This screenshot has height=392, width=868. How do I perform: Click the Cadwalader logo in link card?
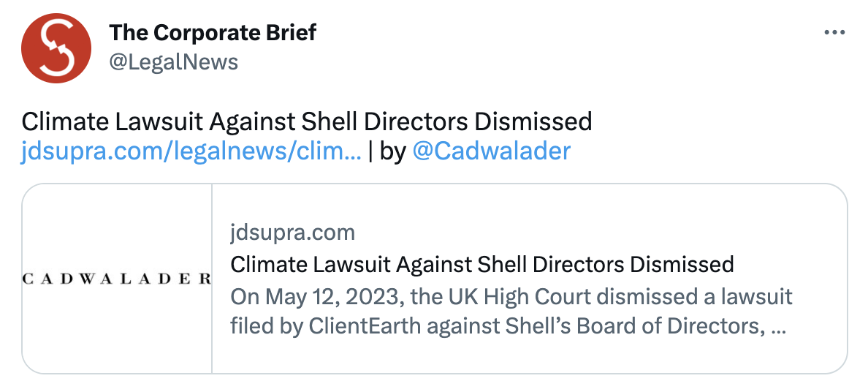click(117, 279)
